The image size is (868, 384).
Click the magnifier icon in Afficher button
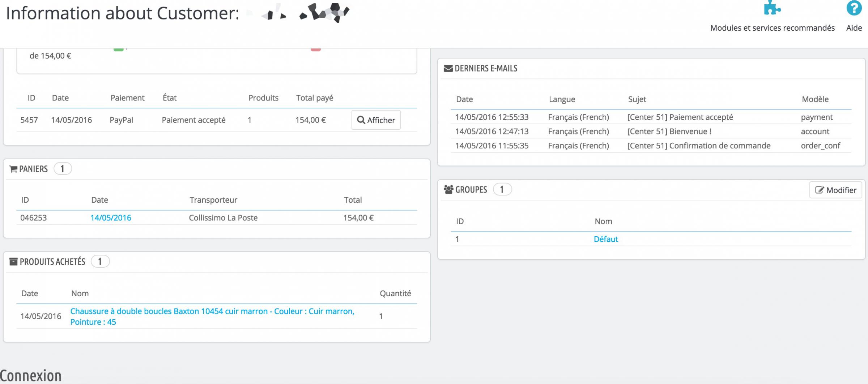(x=361, y=120)
